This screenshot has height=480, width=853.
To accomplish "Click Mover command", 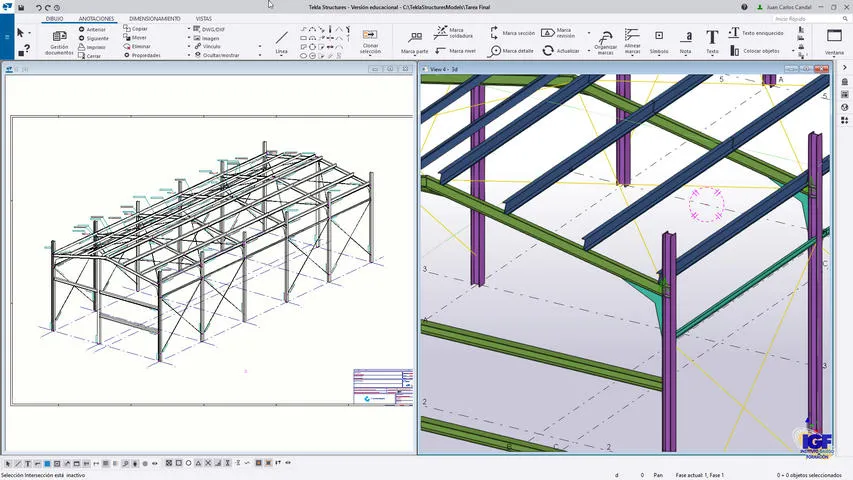I will (135, 38).
